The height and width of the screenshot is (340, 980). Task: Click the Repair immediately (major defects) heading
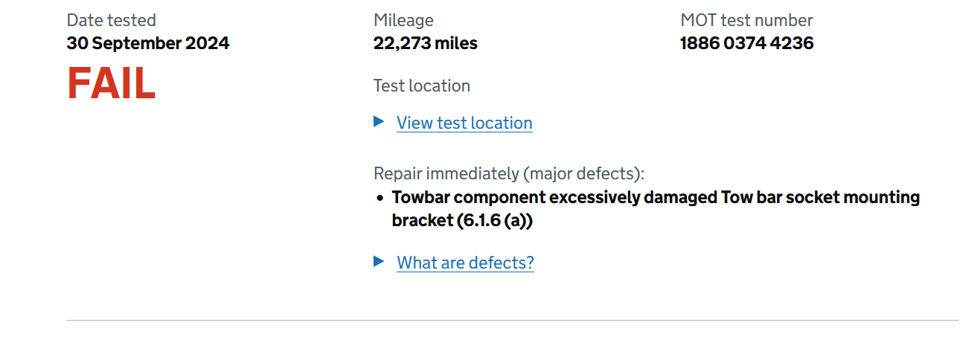pyautogui.click(x=508, y=174)
